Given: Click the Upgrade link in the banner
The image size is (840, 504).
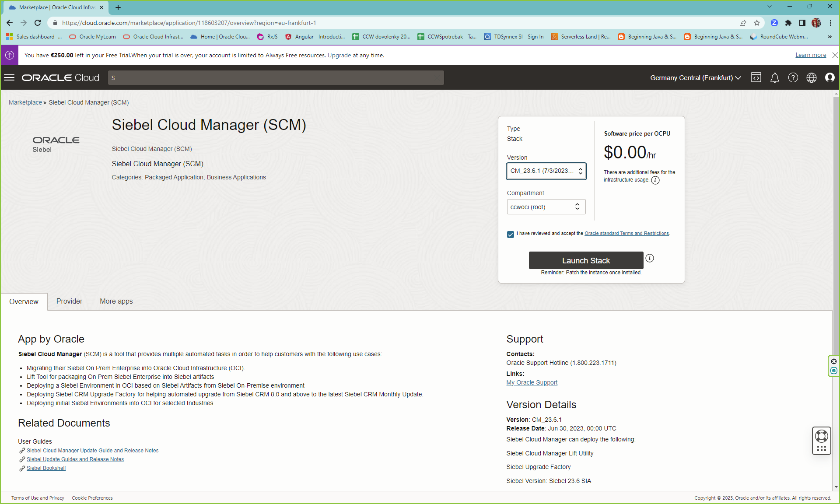Looking at the screenshot, I should point(339,55).
